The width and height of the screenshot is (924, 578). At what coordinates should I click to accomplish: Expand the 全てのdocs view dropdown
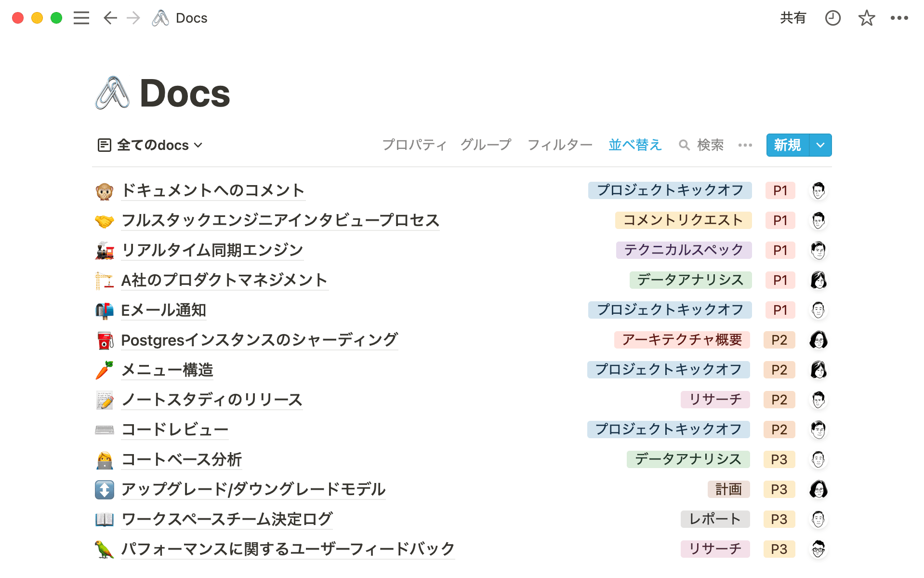pos(198,145)
